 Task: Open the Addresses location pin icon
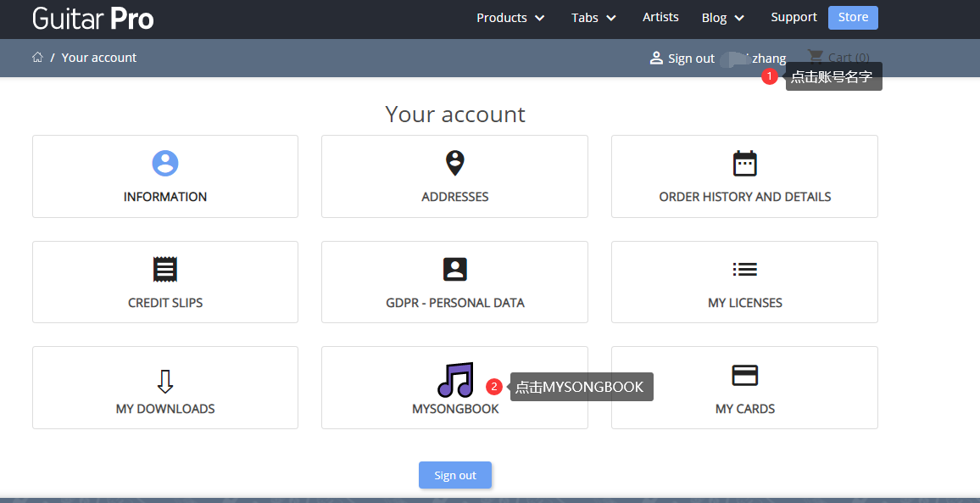tap(455, 163)
